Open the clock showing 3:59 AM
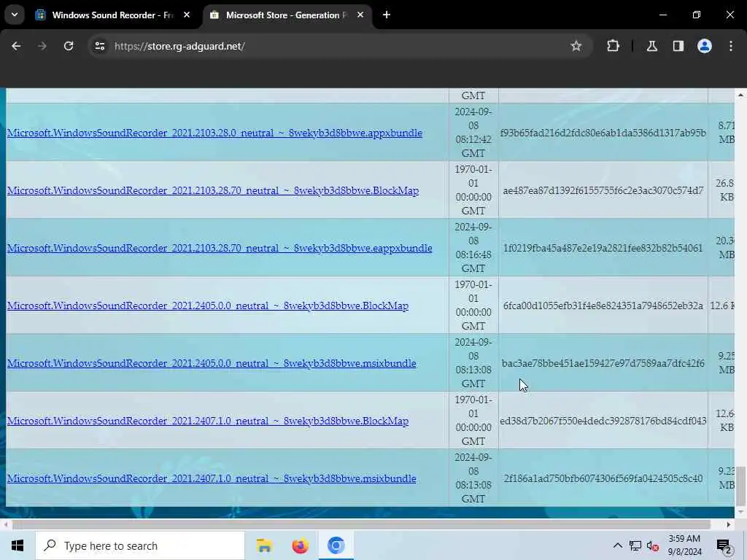This screenshot has width=747, height=560. pyautogui.click(x=684, y=545)
